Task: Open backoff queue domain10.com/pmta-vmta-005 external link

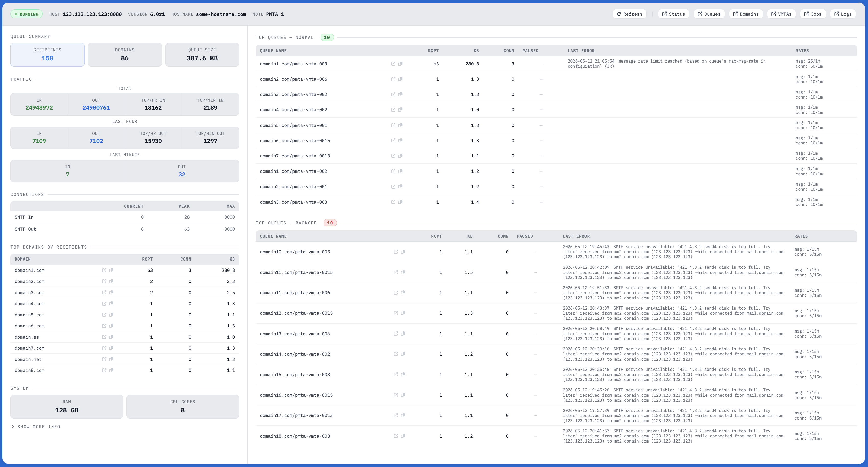Action: coord(396,252)
